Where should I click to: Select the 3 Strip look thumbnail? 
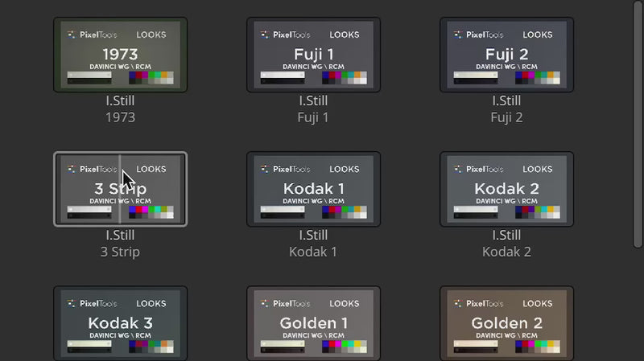120,189
